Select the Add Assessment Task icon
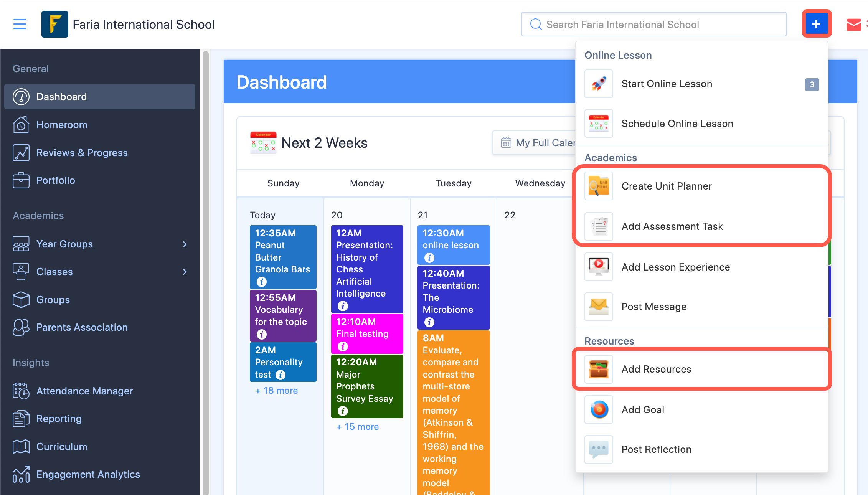This screenshot has height=495, width=868. [x=599, y=226]
